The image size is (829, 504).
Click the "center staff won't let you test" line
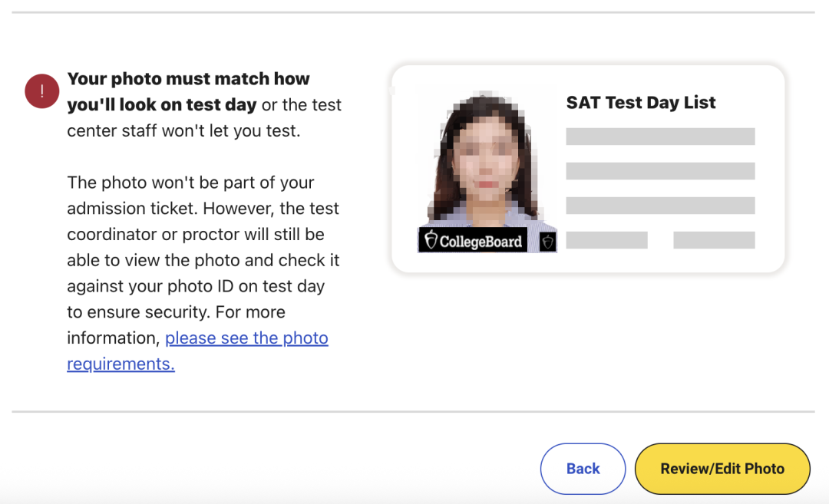[x=183, y=131]
